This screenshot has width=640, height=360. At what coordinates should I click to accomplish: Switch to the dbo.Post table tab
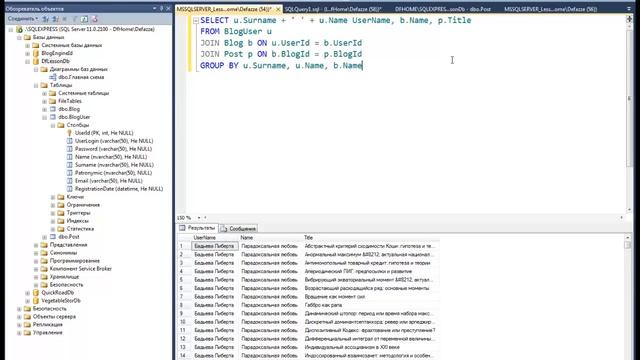pos(443,9)
